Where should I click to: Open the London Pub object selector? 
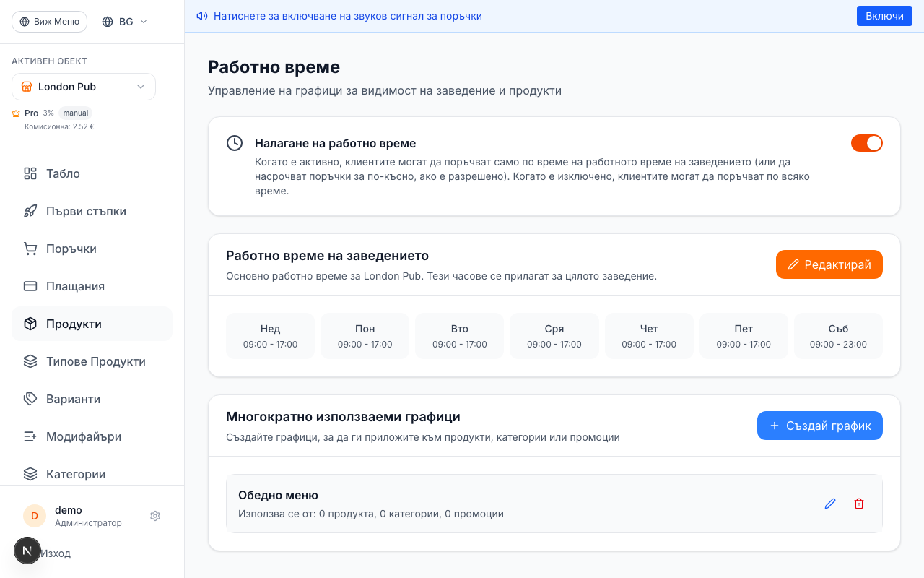pyautogui.click(x=83, y=87)
